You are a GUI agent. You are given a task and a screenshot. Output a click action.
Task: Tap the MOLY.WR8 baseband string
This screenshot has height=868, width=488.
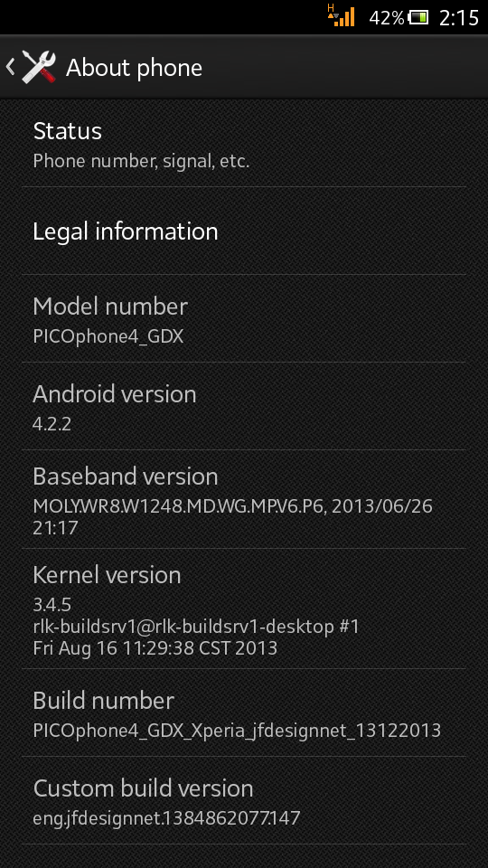point(232,516)
